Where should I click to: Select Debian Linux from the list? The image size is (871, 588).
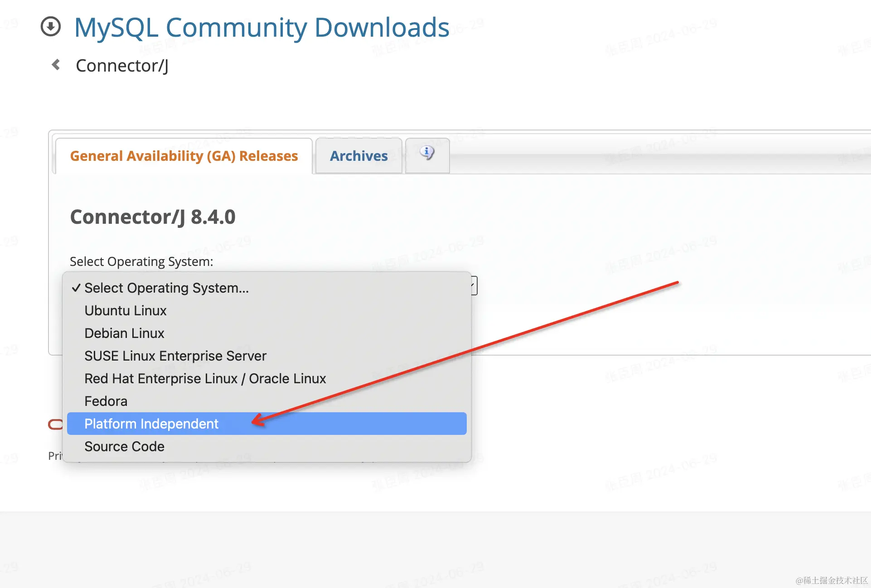point(124,333)
